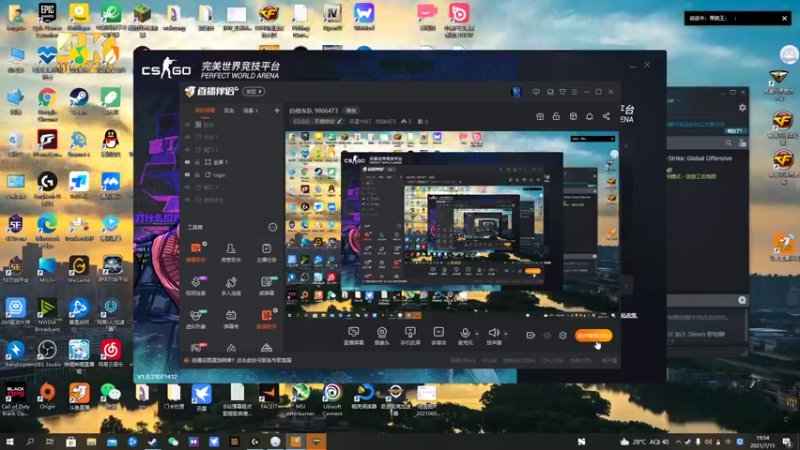Toggle visibility eye of the 全屏 1 source
This screenshot has height=450, width=800.
coord(187,162)
